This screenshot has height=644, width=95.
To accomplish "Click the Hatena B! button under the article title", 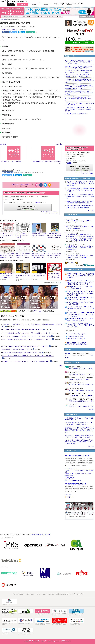I will point(22,32).
